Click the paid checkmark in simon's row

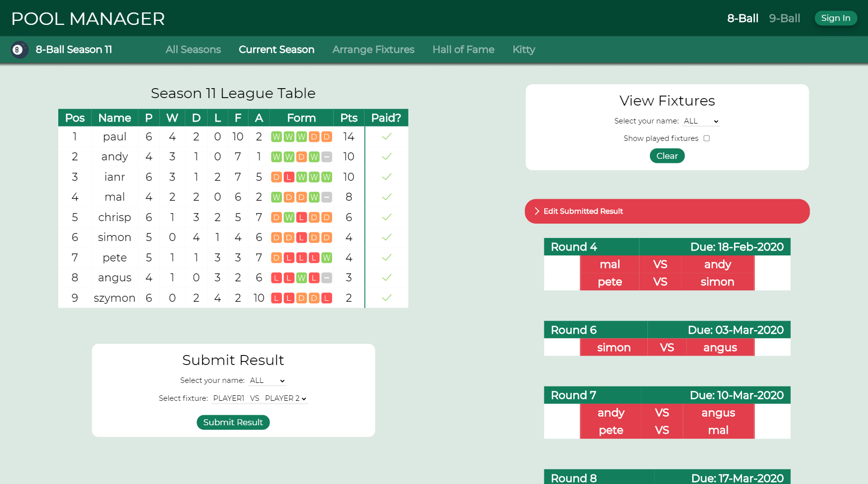point(386,237)
